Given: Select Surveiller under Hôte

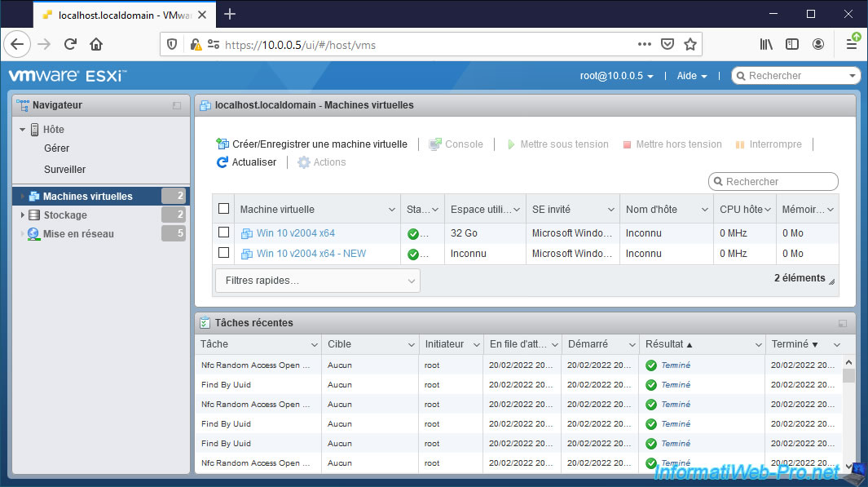Looking at the screenshot, I should click(x=64, y=170).
